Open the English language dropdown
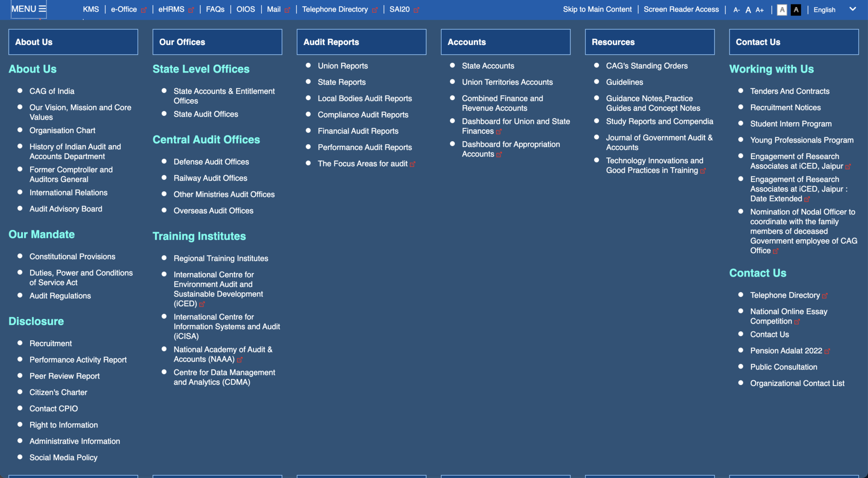The image size is (868, 478). 824,10
